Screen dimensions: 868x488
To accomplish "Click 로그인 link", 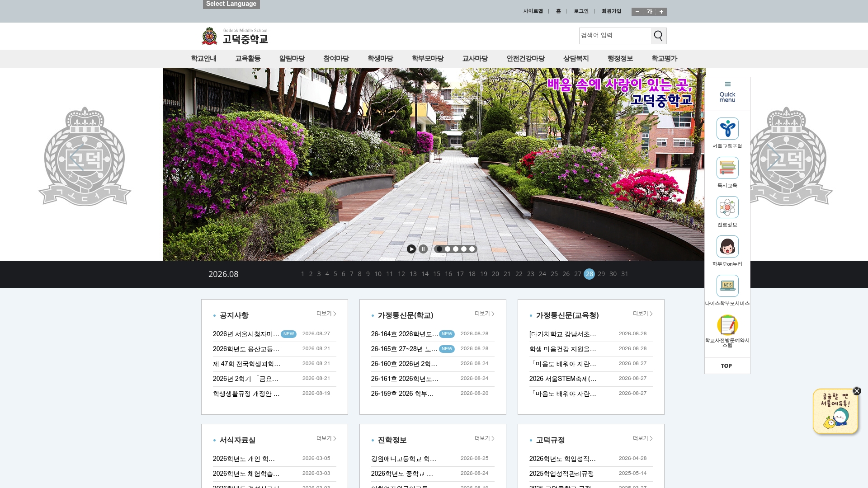I will (x=581, y=11).
